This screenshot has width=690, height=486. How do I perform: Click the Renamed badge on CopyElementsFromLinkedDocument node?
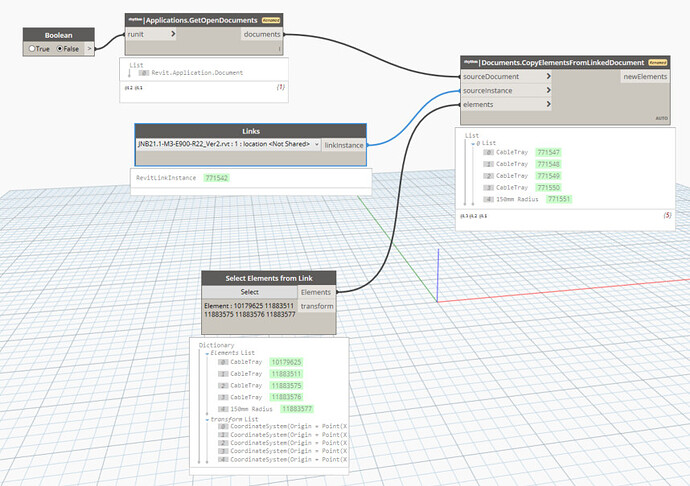(658, 63)
